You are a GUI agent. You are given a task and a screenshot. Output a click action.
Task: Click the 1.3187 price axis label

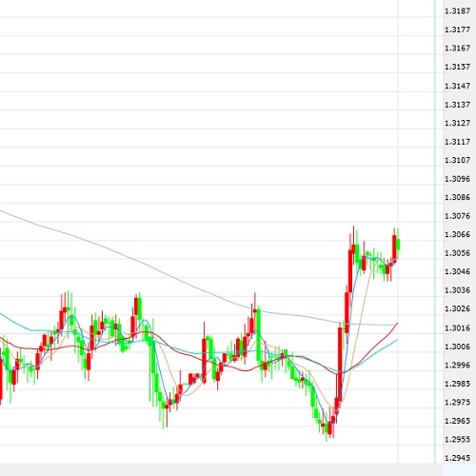point(457,11)
